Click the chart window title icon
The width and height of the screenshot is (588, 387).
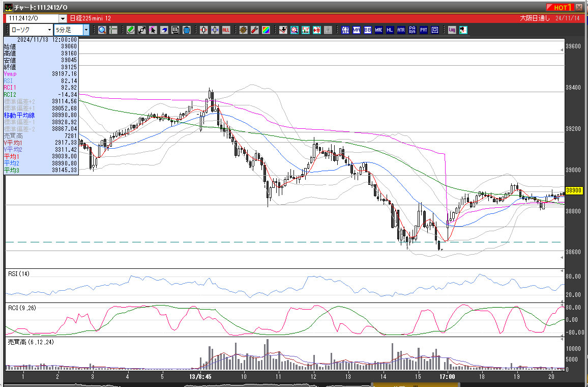click(8, 7)
